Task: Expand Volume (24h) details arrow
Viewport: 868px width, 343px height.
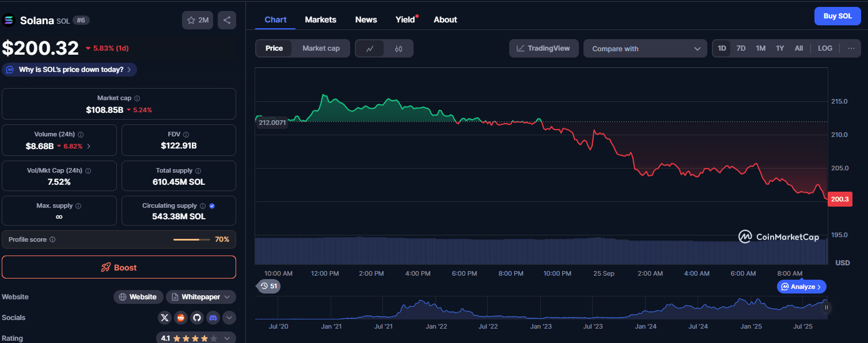Action: click(x=89, y=146)
